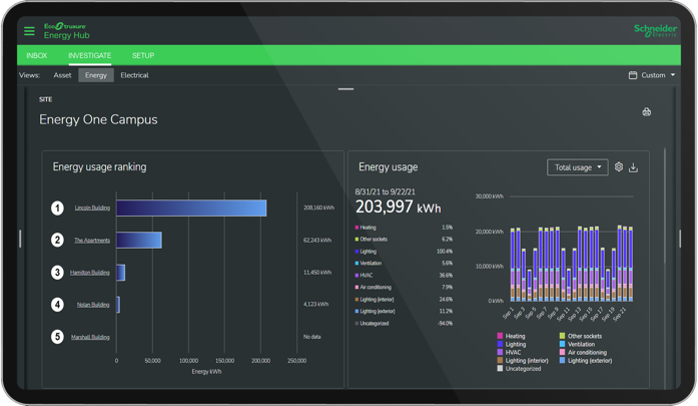698x406 pixels.
Task: Open the Hamilton Building link
Action: 89,272
